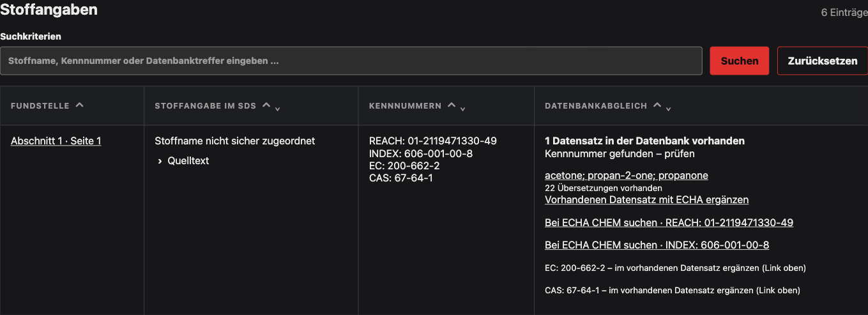868x315 pixels.
Task: Click the CAS: 67-64-1 identifier cell text
Action: pyautogui.click(x=401, y=178)
